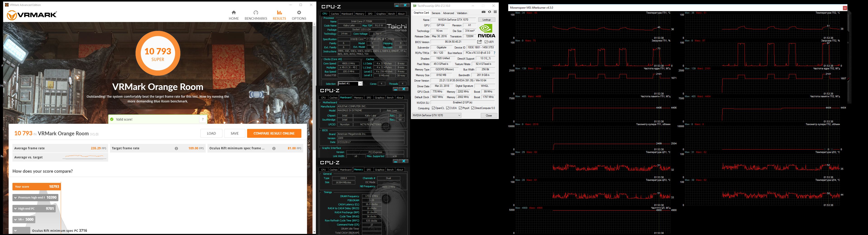Click the GPU-Z Name field GeForce GTX 1070

click(453, 19)
